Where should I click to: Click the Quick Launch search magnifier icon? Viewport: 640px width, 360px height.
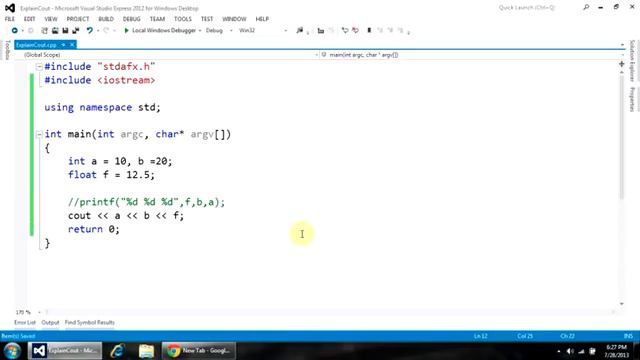click(586, 7)
